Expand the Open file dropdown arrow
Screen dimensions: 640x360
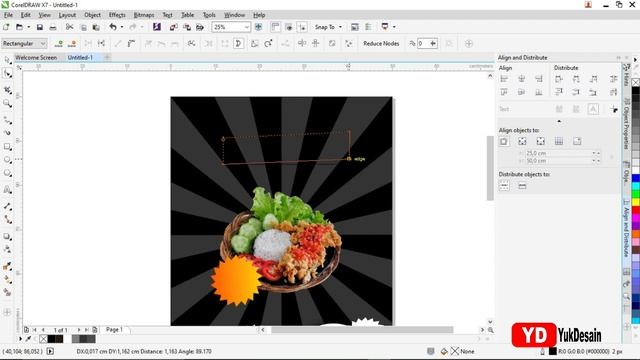29,27
